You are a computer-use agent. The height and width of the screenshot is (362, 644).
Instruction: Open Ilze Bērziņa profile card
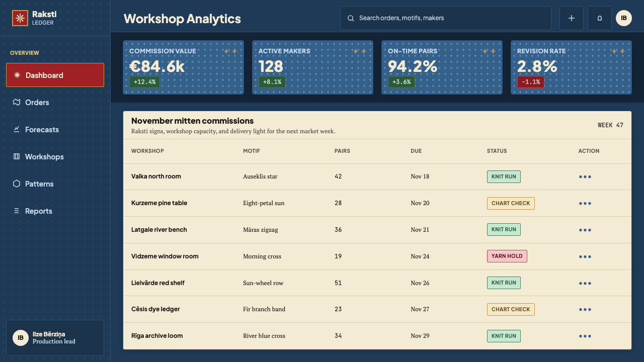[55, 338]
